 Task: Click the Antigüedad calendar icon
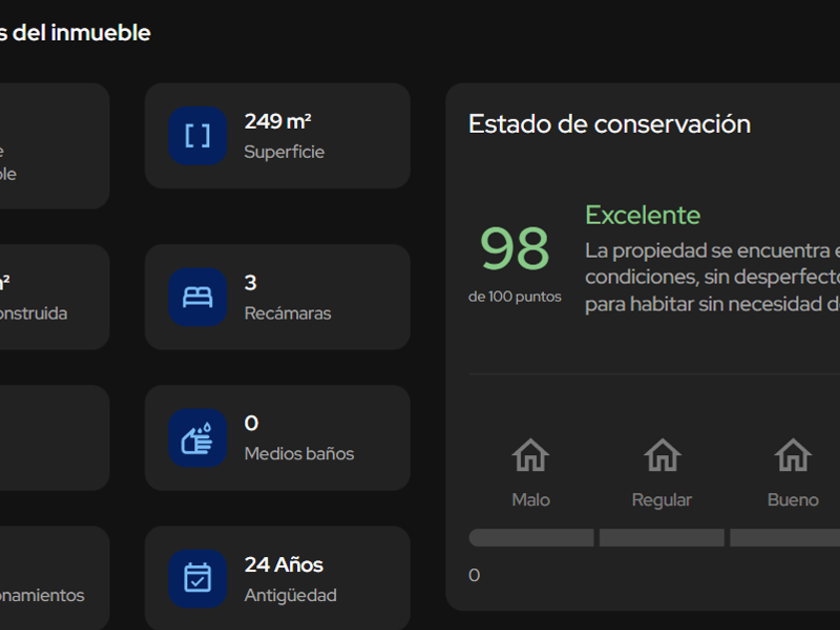click(198, 579)
